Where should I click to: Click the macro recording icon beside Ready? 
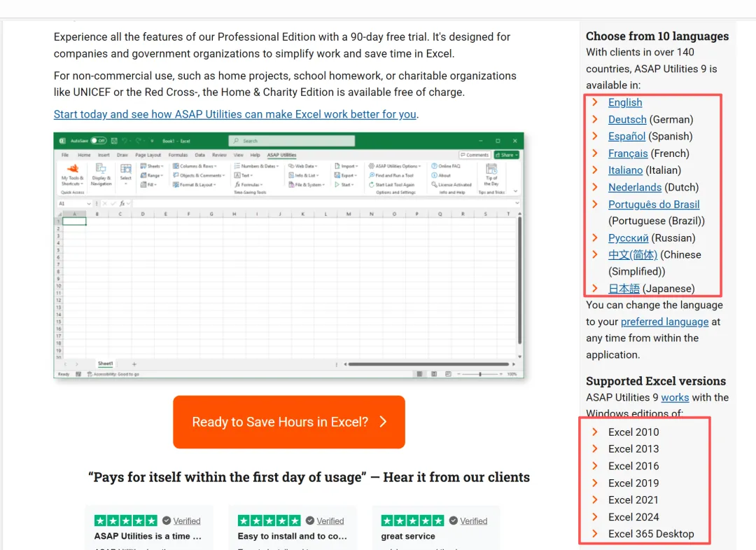(78, 374)
